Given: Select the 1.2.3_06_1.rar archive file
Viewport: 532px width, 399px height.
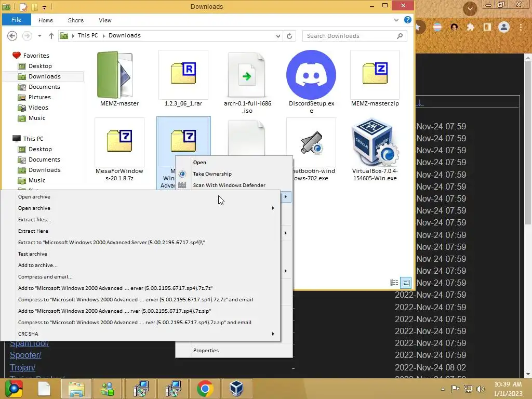Looking at the screenshot, I should click(183, 75).
